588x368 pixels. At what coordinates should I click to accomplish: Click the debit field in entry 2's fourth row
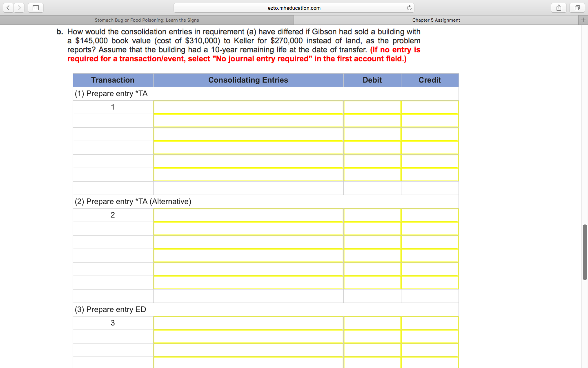[372, 256]
